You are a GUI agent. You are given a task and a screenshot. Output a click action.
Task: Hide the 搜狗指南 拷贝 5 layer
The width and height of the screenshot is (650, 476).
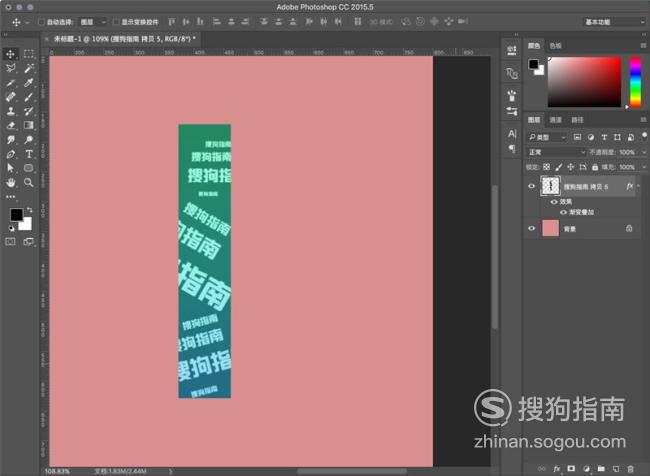(x=531, y=186)
